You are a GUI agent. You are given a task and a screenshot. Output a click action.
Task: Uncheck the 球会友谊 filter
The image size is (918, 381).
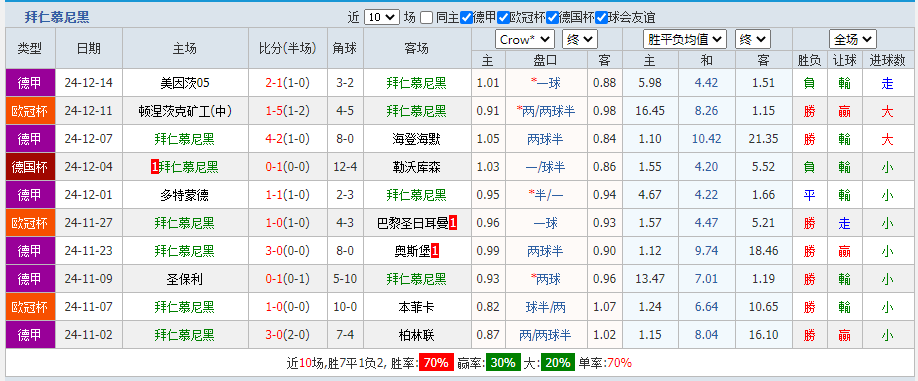click(x=601, y=18)
